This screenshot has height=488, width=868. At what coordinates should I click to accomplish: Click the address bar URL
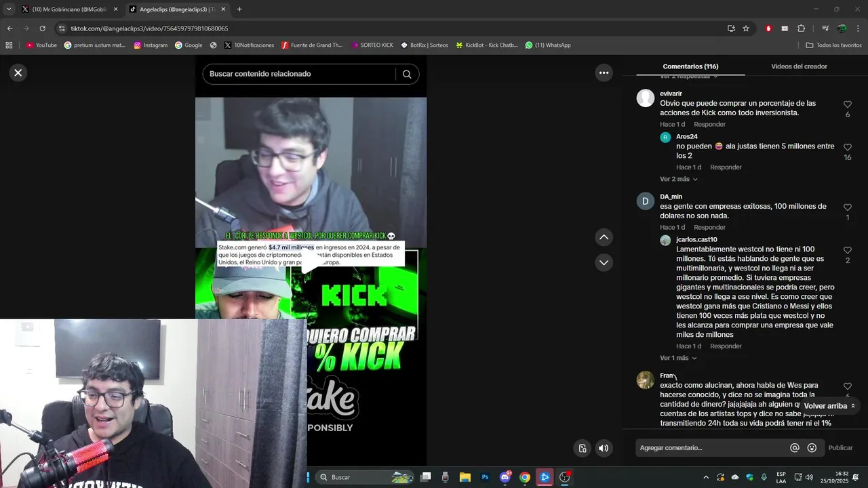coord(149,28)
